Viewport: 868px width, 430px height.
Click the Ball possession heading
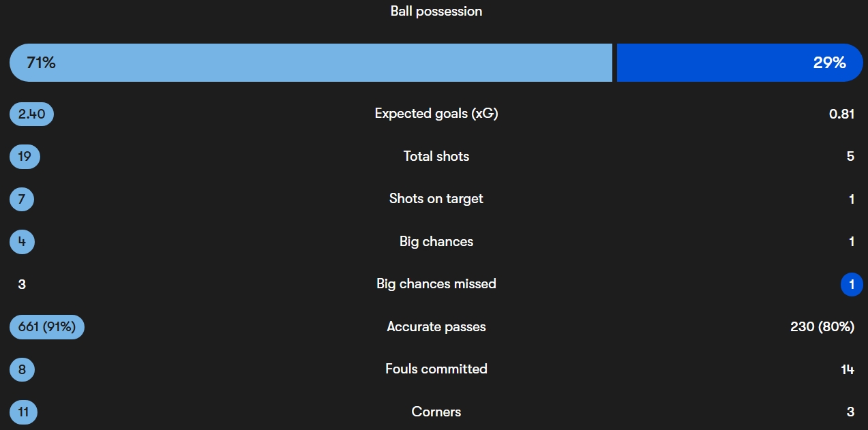[436, 12]
